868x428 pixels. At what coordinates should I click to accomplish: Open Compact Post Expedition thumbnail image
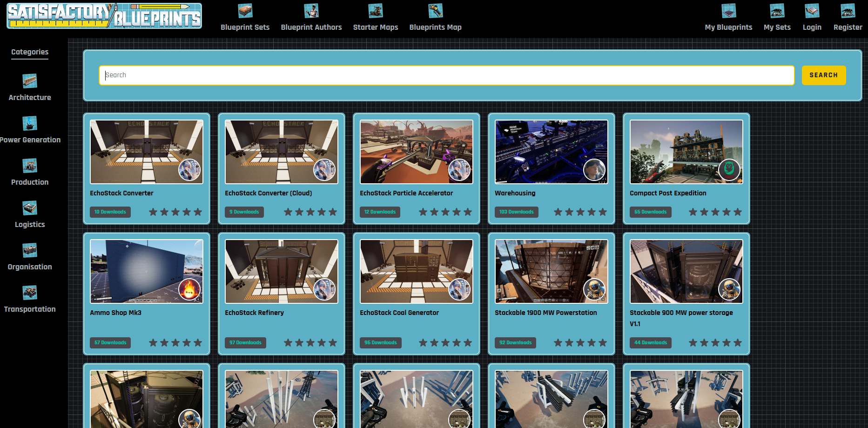(x=686, y=152)
